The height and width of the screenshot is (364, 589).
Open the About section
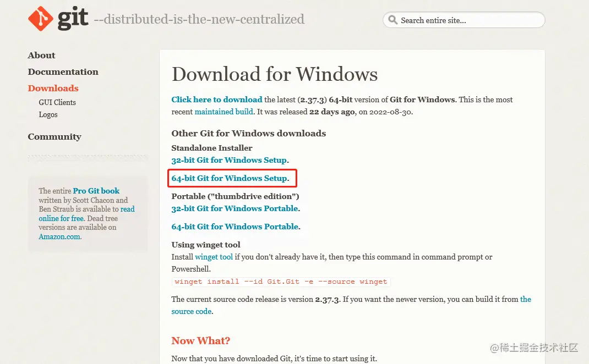coord(41,55)
